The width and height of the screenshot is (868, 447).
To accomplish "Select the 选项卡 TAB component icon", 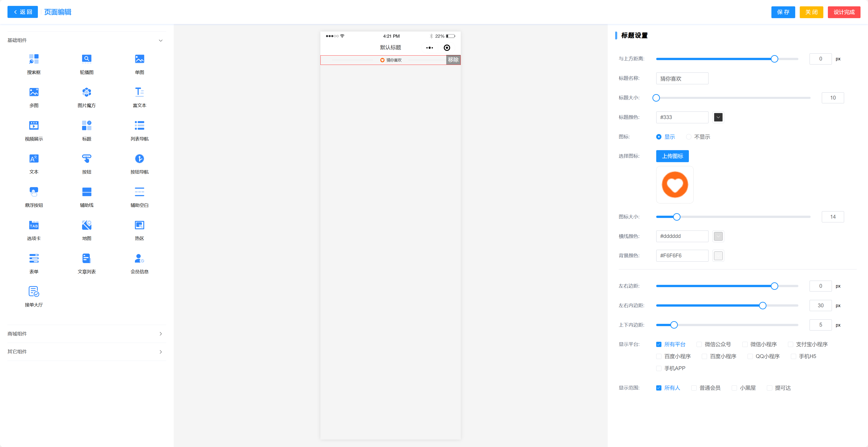I will (34, 225).
